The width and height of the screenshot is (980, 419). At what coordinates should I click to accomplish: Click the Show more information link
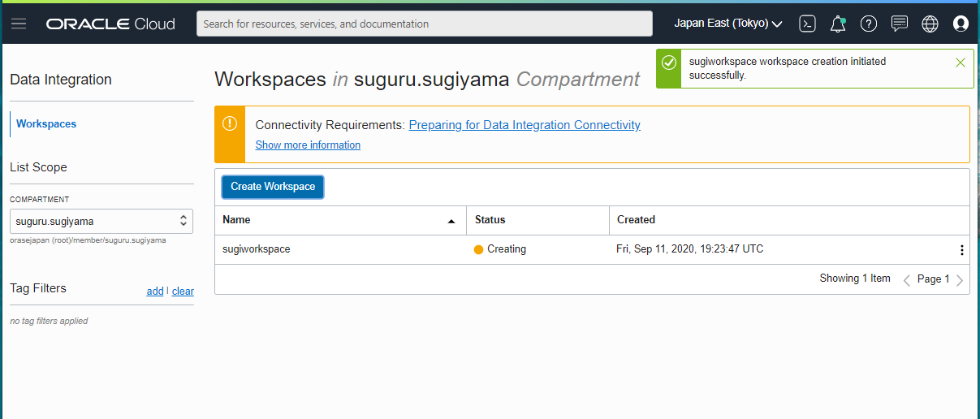pos(308,145)
